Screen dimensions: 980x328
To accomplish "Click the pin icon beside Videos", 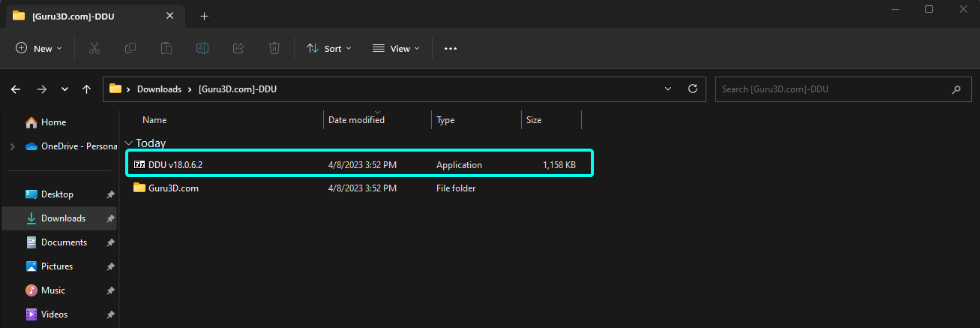I will [x=110, y=314].
